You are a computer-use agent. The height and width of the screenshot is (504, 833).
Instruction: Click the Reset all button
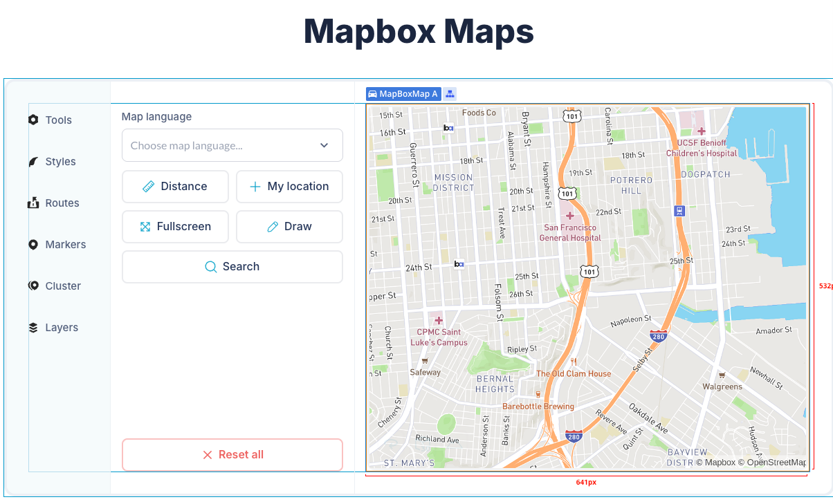click(232, 455)
